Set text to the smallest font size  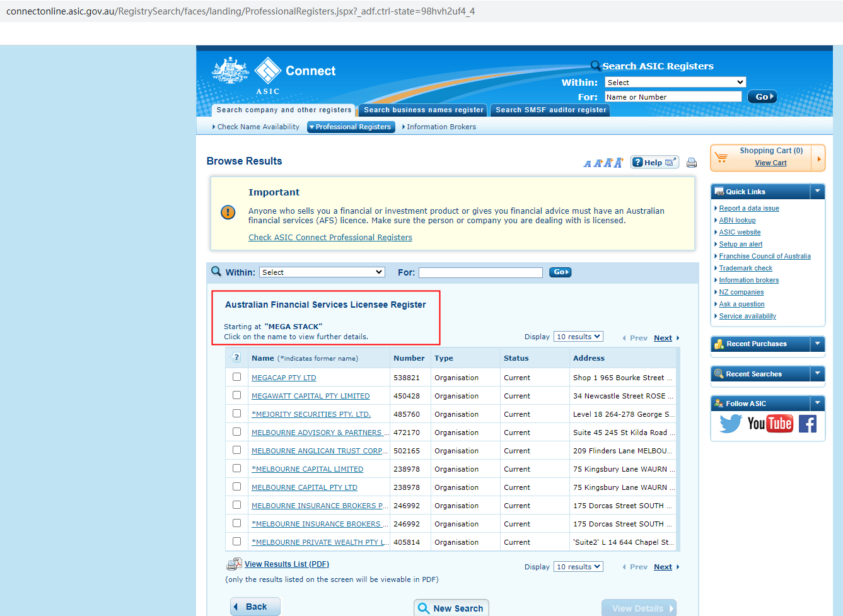point(588,164)
